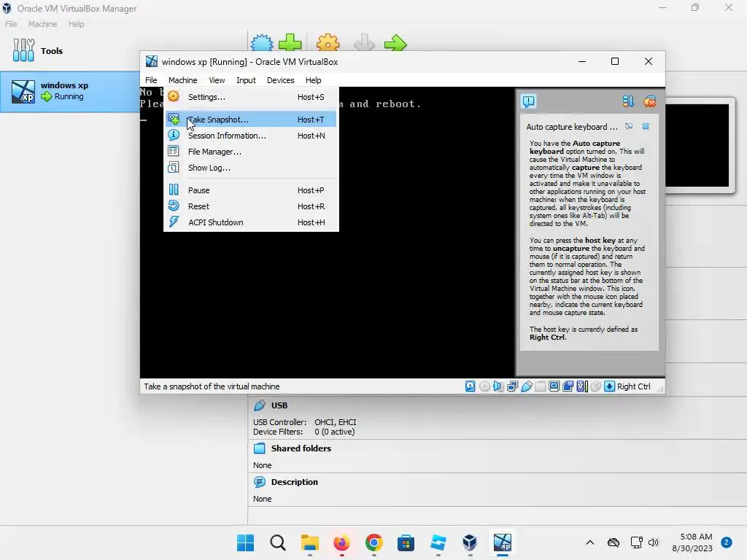The width and height of the screenshot is (747, 560).
Task: Open taskbar Search
Action: pyautogui.click(x=277, y=542)
